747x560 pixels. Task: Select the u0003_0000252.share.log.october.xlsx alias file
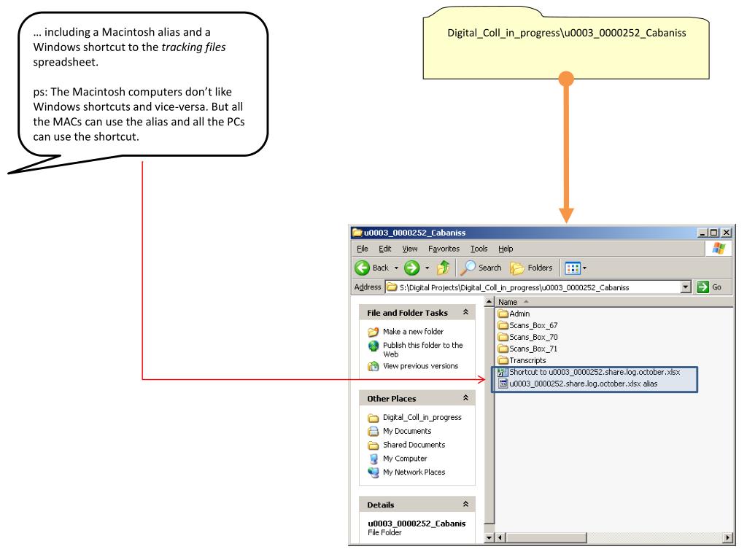pos(578,384)
